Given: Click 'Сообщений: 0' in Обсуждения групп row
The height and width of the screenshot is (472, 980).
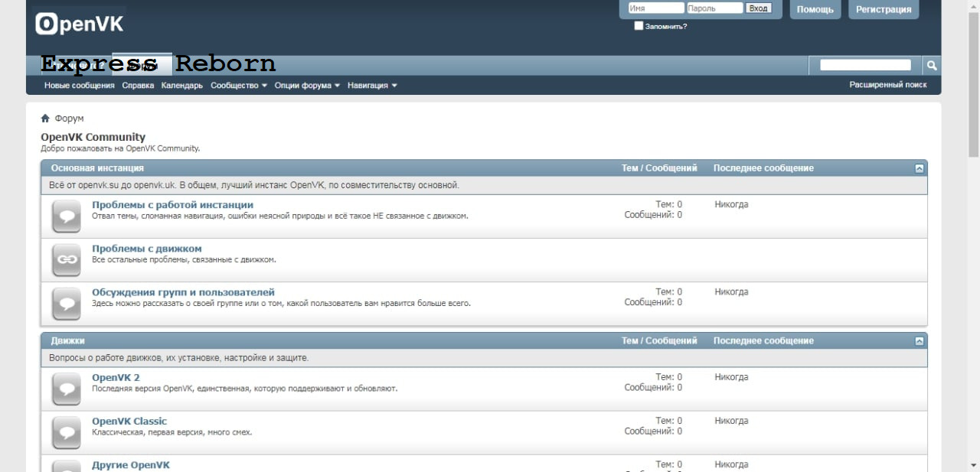Looking at the screenshot, I should 653,303.
